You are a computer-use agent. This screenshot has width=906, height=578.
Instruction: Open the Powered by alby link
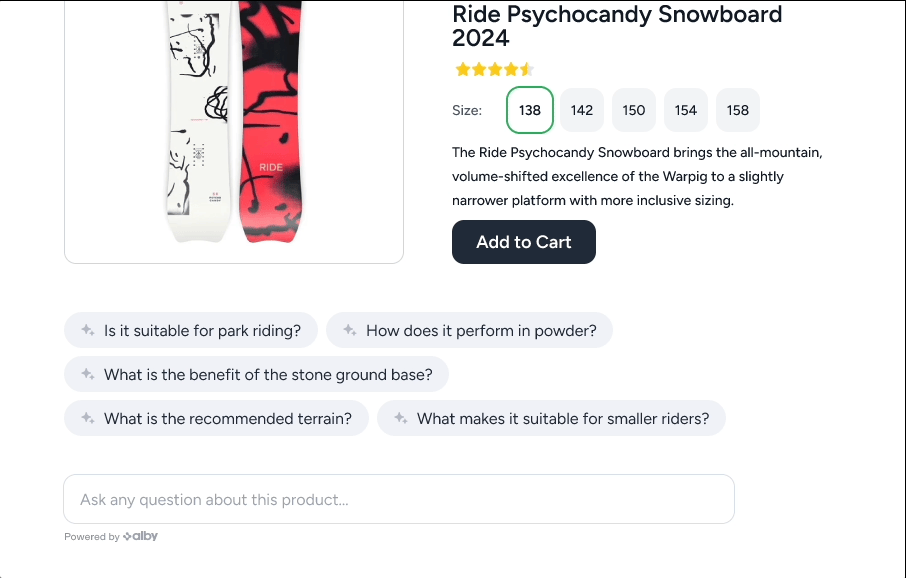tap(111, 536)
